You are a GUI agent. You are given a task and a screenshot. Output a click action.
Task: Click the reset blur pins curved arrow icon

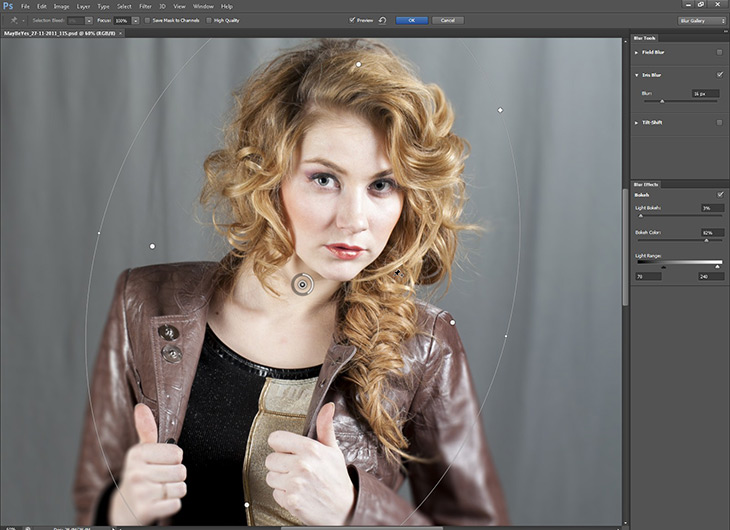[x=382, y=20]
